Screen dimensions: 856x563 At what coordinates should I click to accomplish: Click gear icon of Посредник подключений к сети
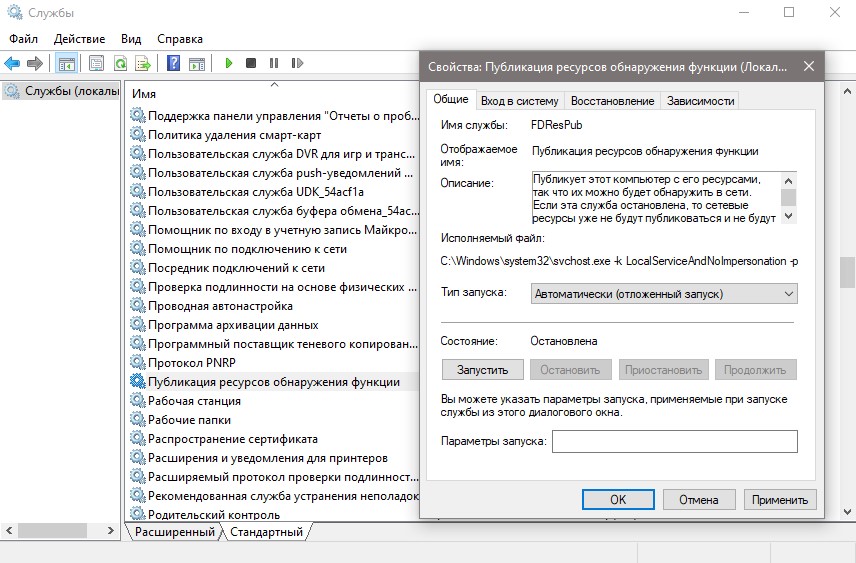(x=138, y=268)
